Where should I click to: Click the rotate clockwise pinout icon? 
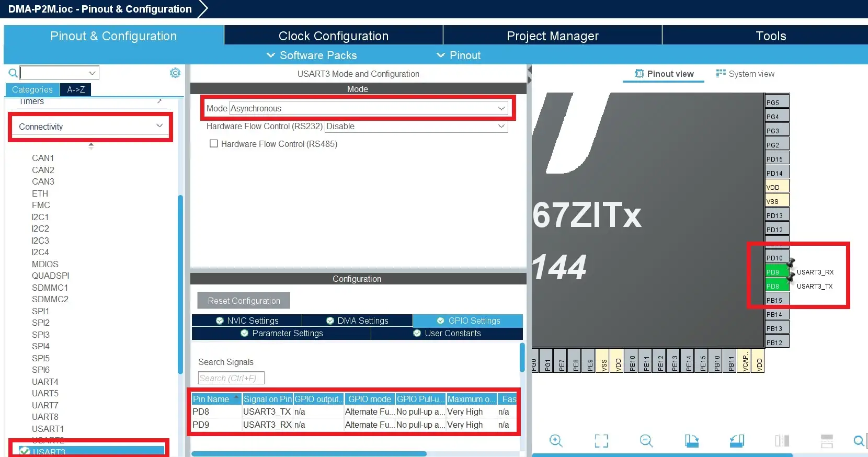click(x=691, y=441)
